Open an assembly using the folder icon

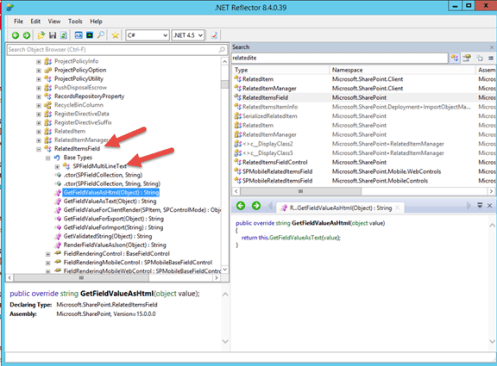41,35
